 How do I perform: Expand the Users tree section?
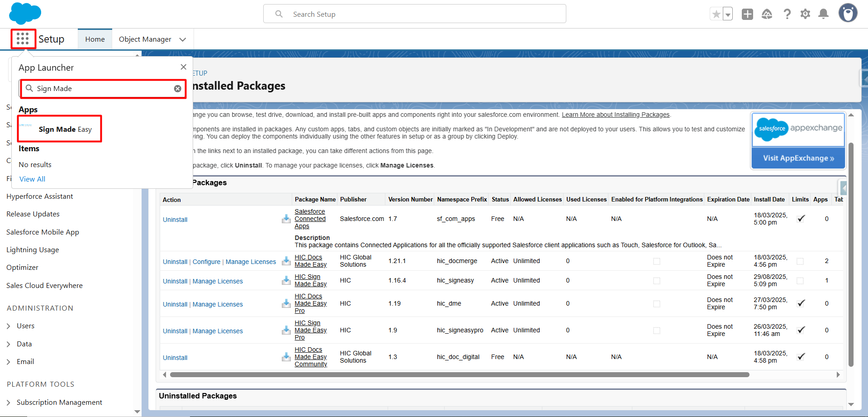click(9, 326)
